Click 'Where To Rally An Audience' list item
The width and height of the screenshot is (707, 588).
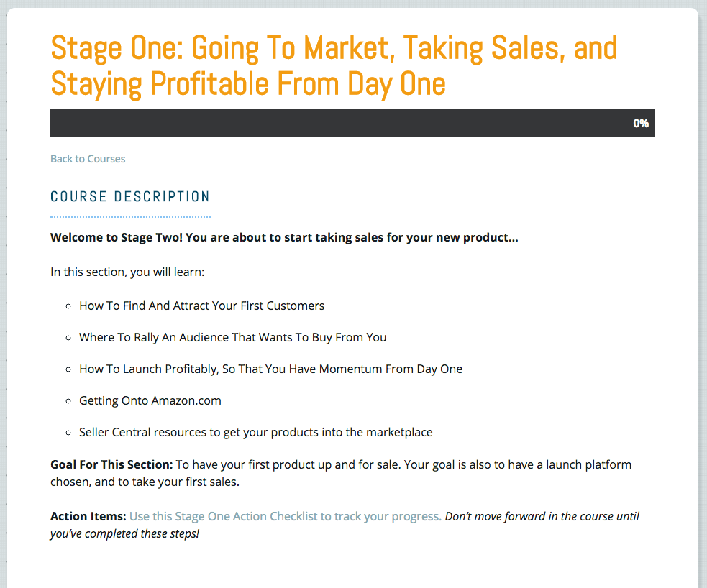pos(232,337)
